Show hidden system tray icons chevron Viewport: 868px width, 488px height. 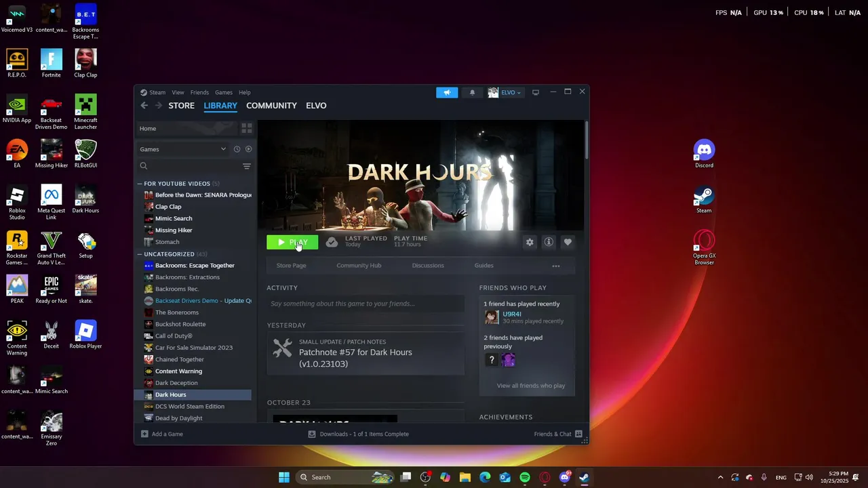click(720, 477)
